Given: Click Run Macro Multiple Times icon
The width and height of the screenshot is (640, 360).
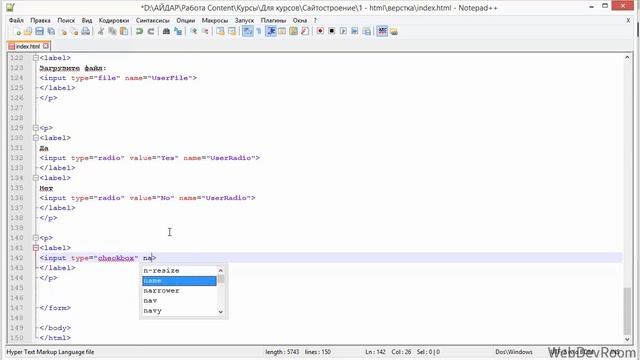Looking at the screenshot, I should click(x=355, y=31).
